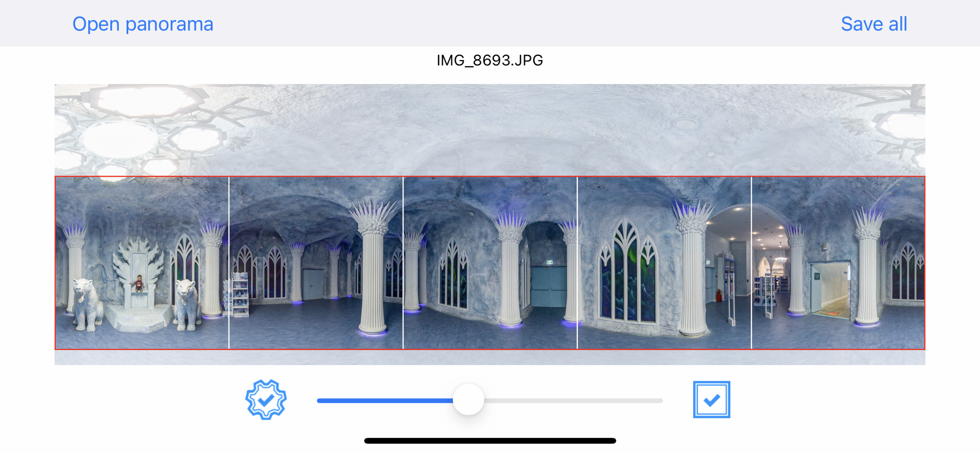Tap the iOS home indicator bar
This screenshot has height=453, width=980.
490,441
